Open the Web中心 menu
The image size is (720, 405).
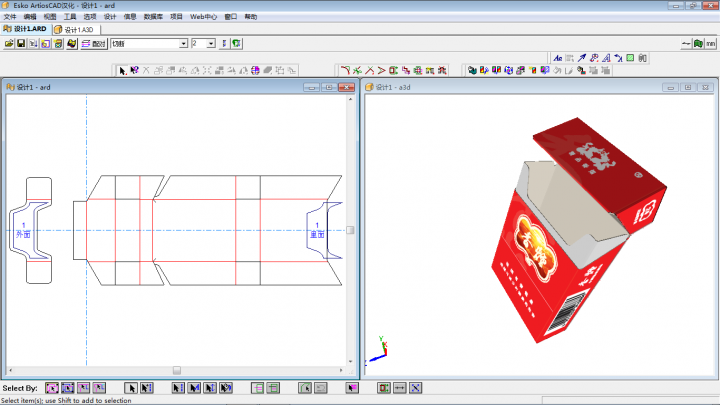coord(203,17)
